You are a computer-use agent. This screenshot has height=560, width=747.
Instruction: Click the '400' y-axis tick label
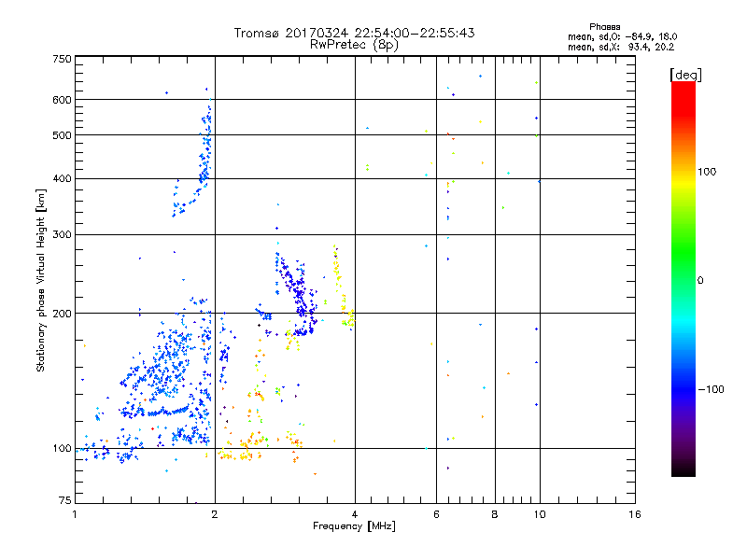pos(62,179)
